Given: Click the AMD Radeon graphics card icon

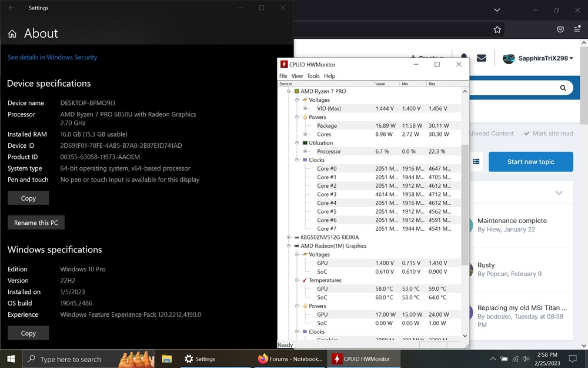Looking at the screenshot, I should [x=296, y=246].
